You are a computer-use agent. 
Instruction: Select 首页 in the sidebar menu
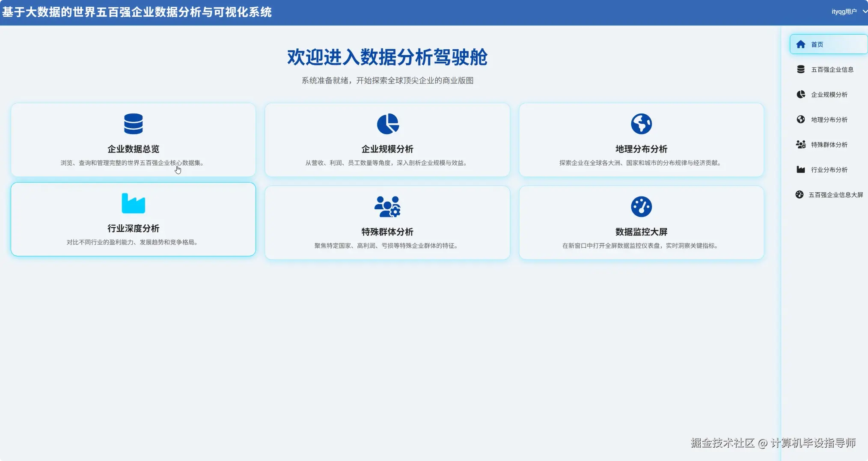click(828, 44)
